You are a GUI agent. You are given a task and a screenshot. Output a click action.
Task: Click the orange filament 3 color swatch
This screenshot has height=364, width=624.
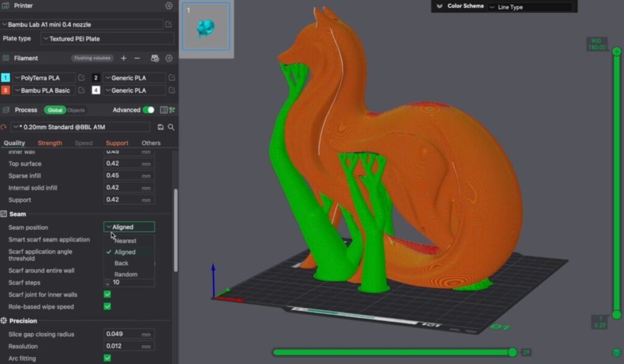pos(5,90)
